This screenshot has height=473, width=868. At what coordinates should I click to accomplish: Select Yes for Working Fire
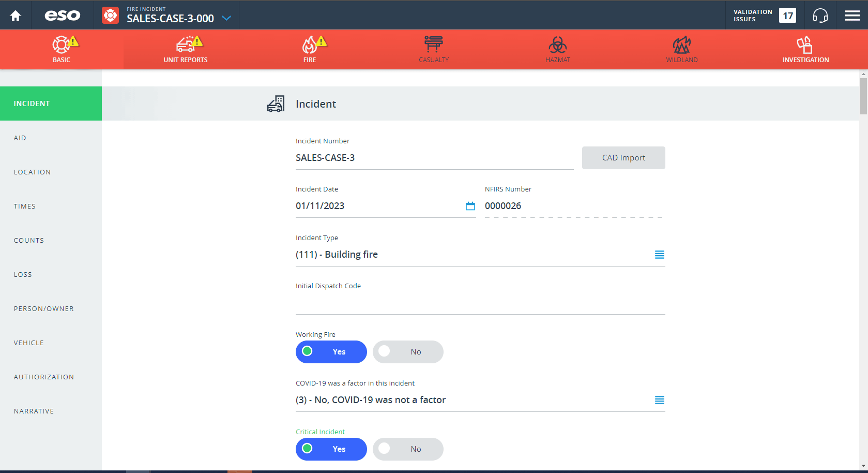331,352
